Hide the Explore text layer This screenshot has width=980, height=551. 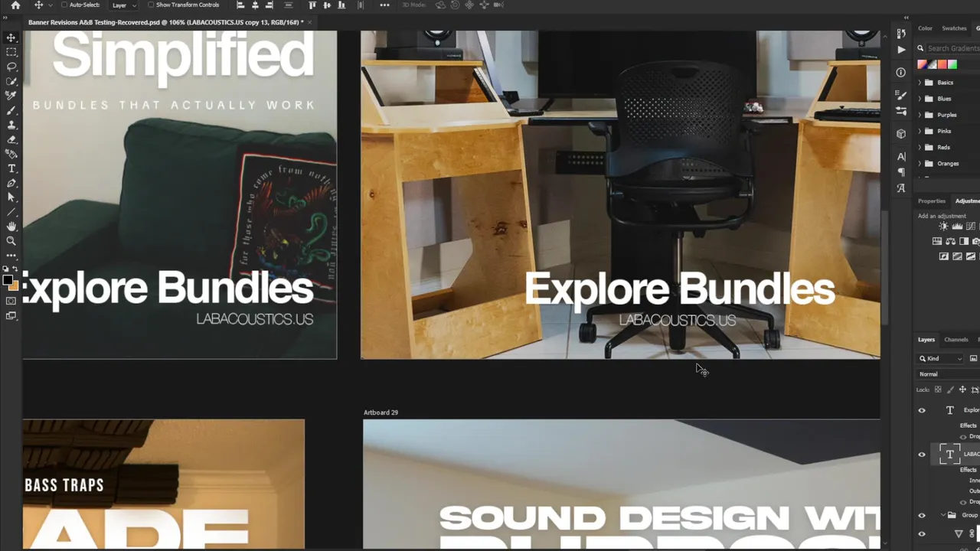[x=922, y=410]
